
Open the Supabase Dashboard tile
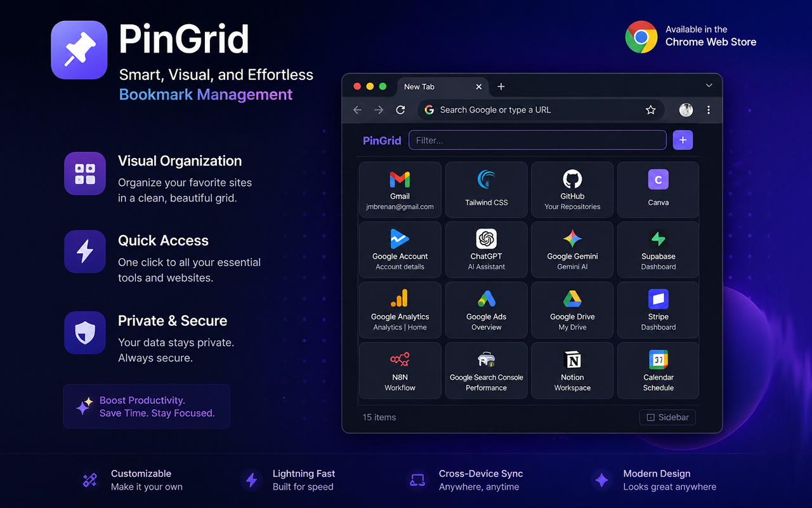tap(658, 250)
